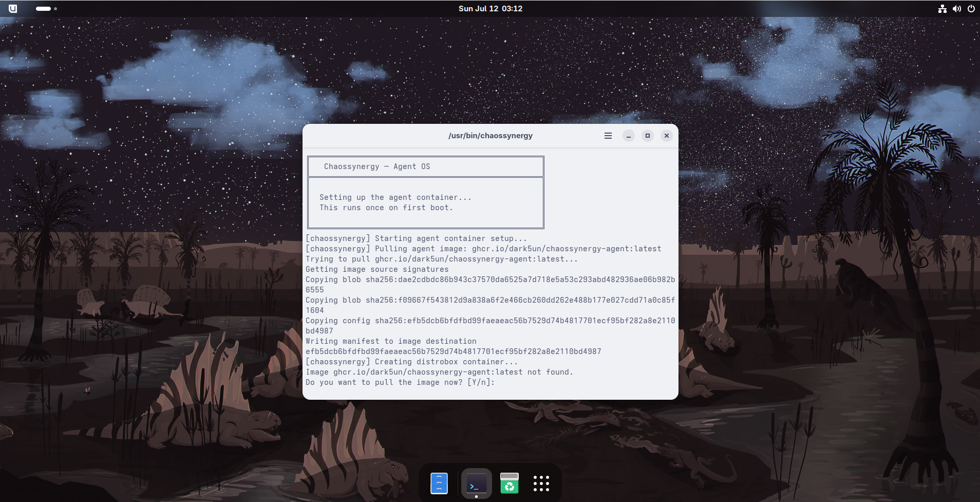This screenshot has height=502, width=980.
Task: Click the 'Pulling agent image' log line
Action: point(483,249)
